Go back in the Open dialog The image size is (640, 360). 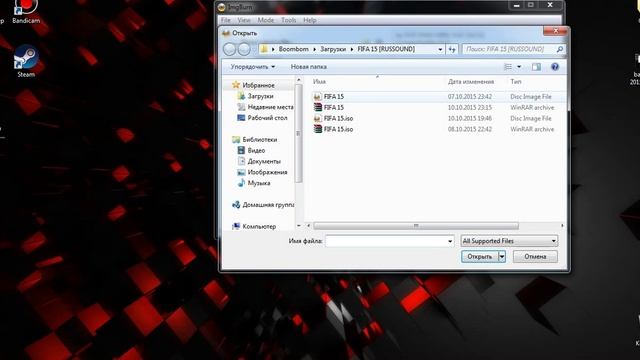230,49
